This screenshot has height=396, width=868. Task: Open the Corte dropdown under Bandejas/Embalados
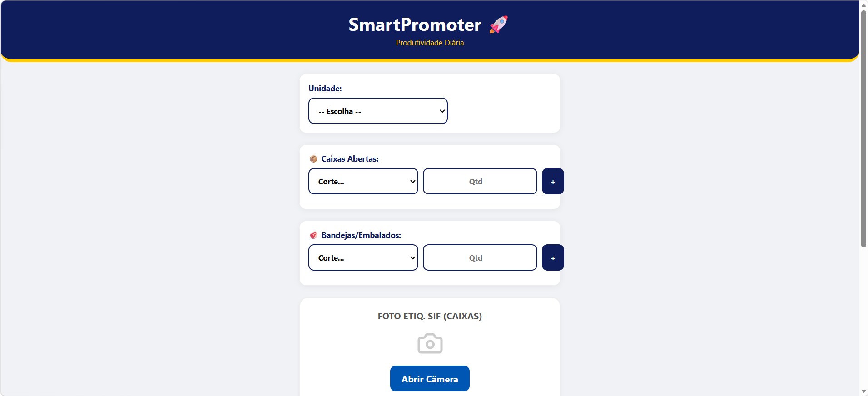(x=362, y=257)
